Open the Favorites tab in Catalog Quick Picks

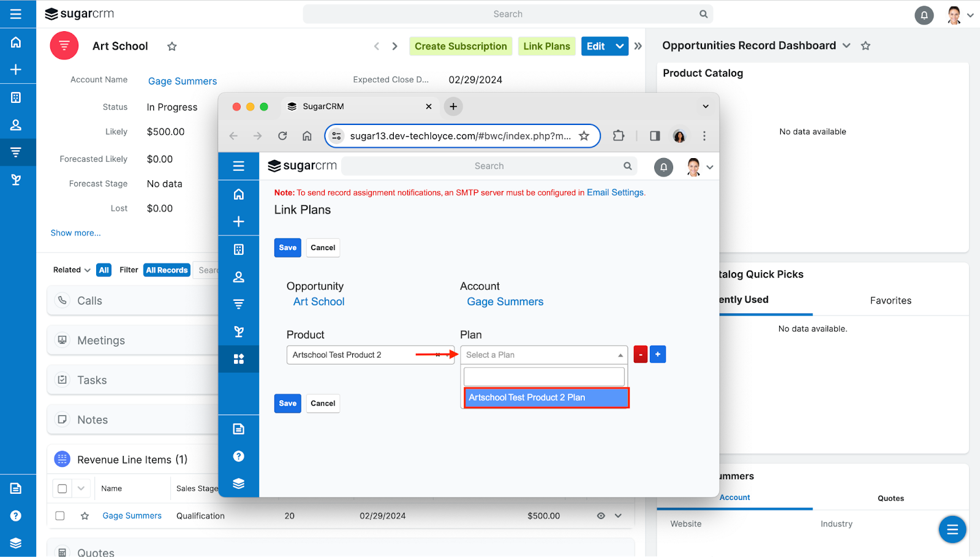[x=891, y=300]
